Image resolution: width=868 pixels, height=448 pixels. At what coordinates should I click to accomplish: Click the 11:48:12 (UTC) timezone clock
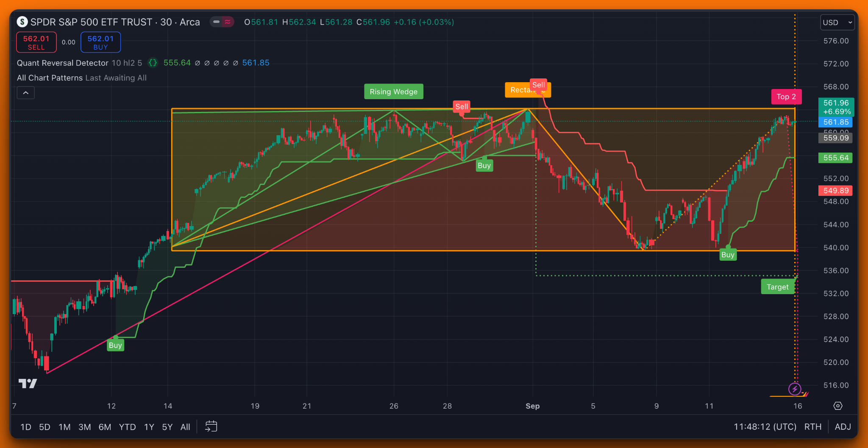[765, 427]
